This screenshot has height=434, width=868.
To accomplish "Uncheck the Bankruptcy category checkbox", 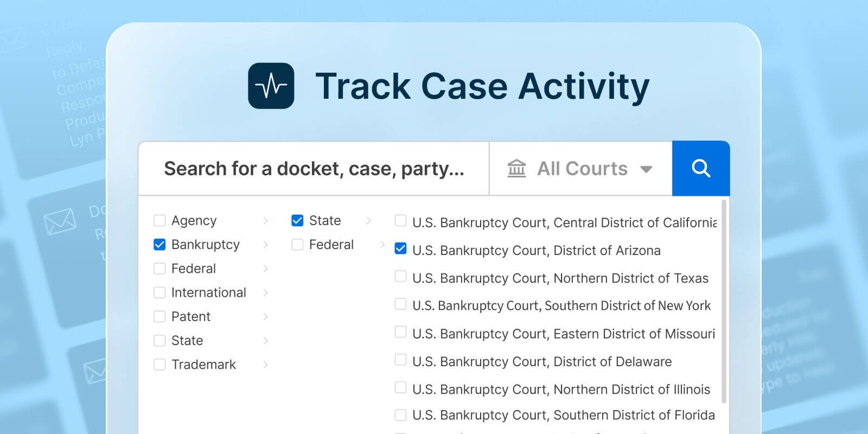I will [159, 245].
